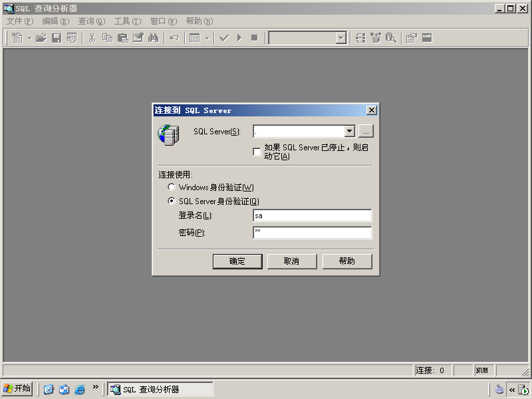
Task: Click the SQL Query Analyzer title bar icon
Action: [9, 8]
